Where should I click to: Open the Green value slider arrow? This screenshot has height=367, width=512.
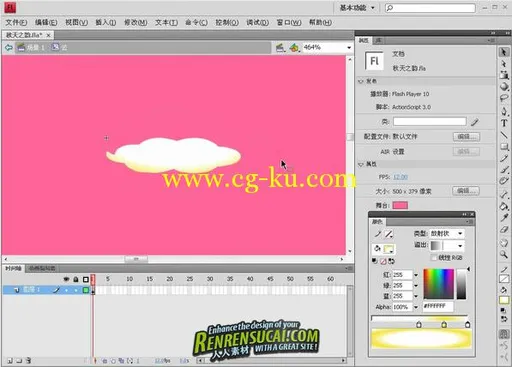point(416,286)
